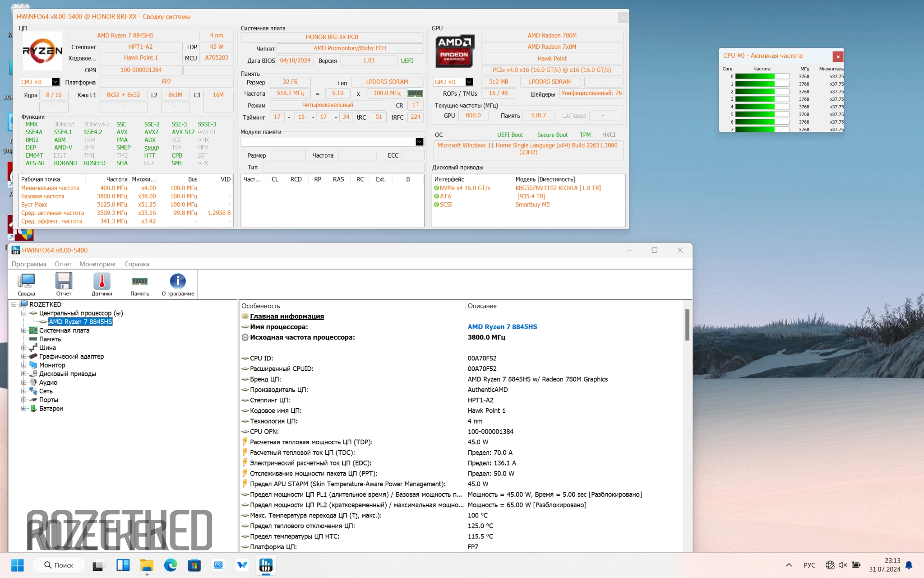Click the memory chip icon beside 100.0 МГц
Viewport: 924px width, 578px height.
415,93
